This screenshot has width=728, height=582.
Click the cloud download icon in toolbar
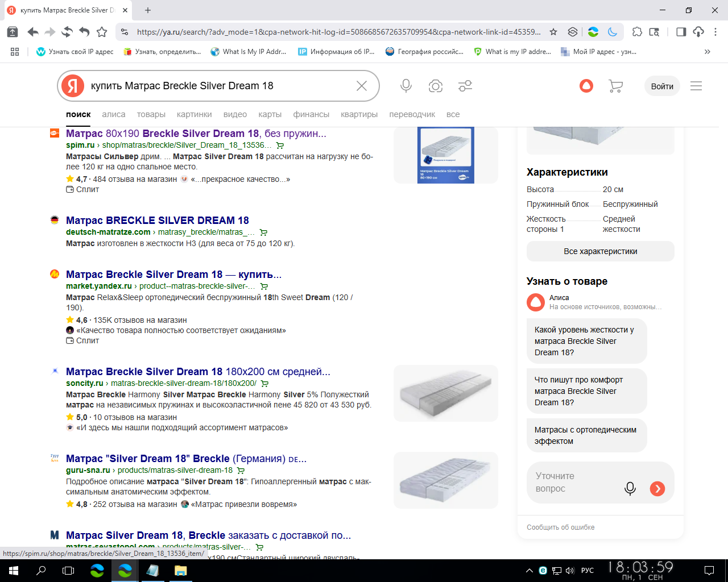coord(698,32)
